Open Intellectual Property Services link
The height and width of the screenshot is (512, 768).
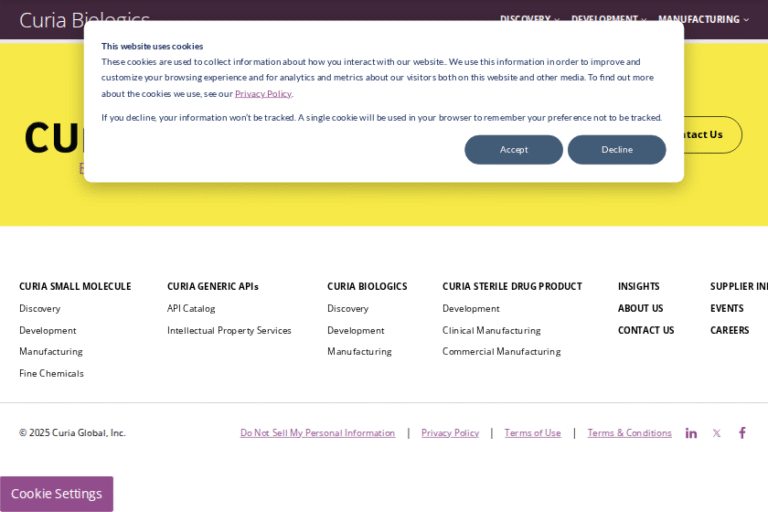click(x=229, y=331)
